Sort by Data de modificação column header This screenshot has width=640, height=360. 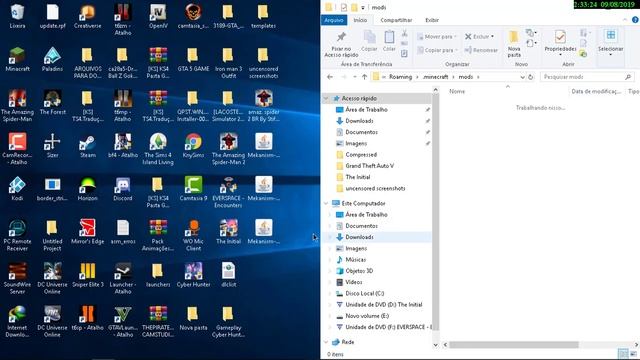pyautogui.click(x=596, y=91)
